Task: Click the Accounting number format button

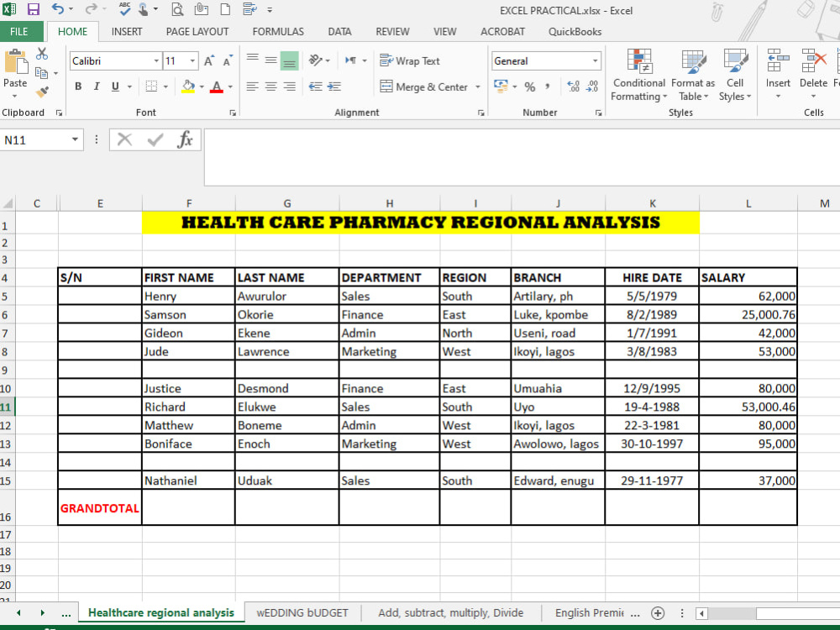Action: click(501, 86)
